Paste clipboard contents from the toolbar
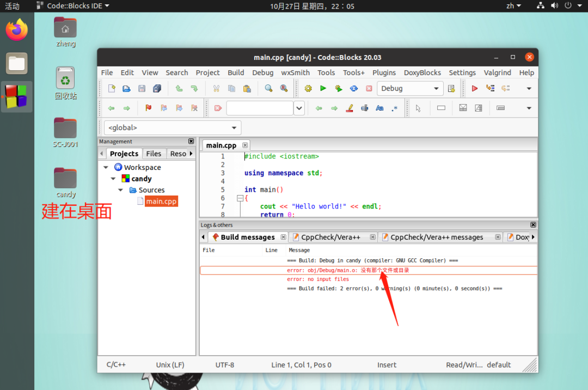This screenshot has width=588, height=390. click(247, 88)
